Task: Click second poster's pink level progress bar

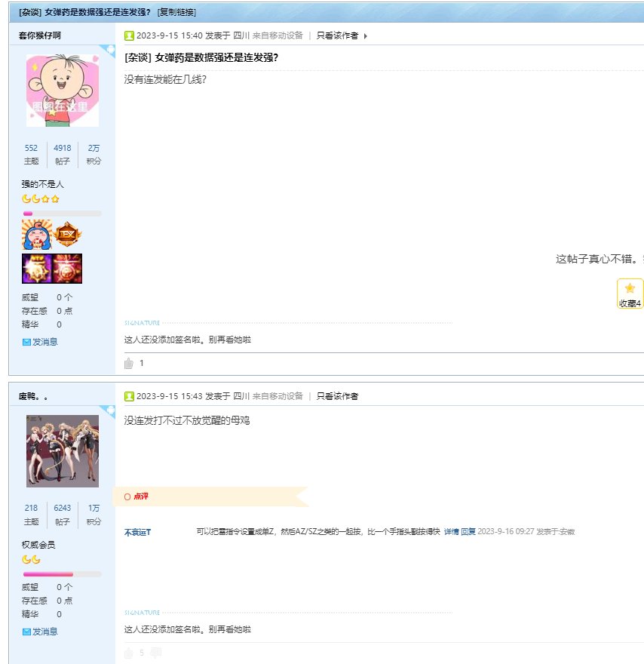Action: point(62,574)
